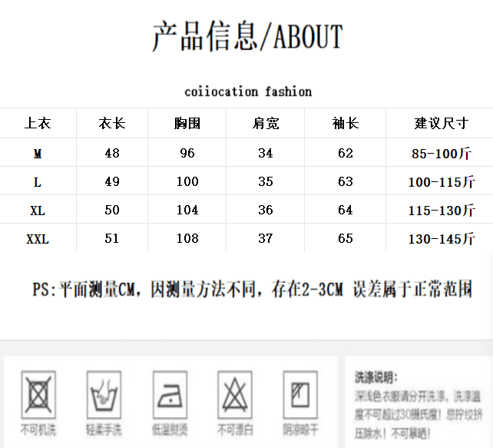493x448 pixels.
Task: Click the 胸围 column header
Action: click(187, 123)
